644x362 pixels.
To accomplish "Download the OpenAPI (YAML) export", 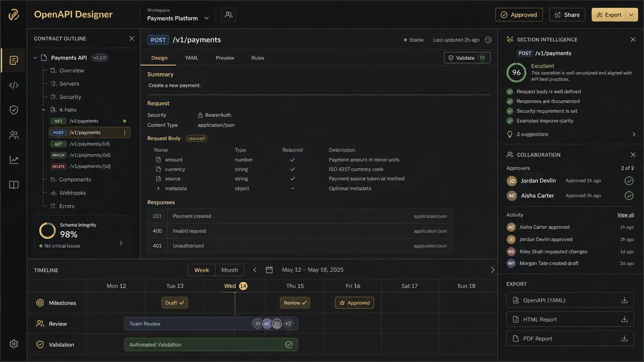I will point(624,300).
